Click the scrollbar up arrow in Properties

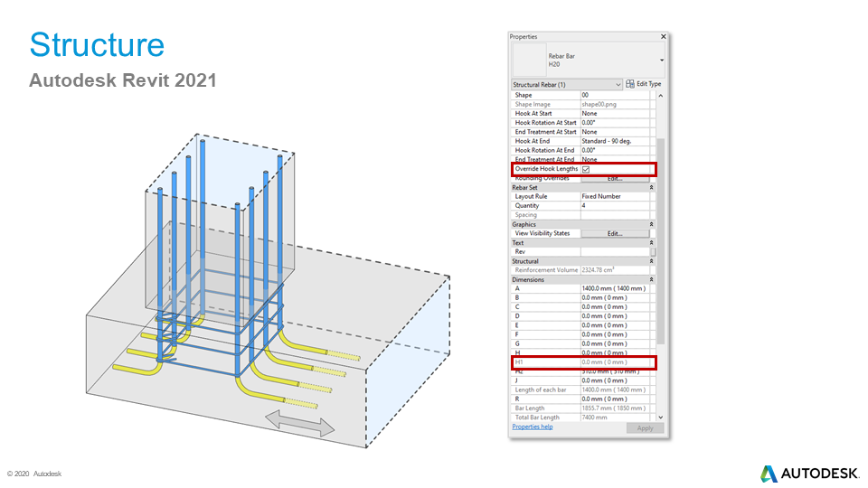[x=661, y=95]
